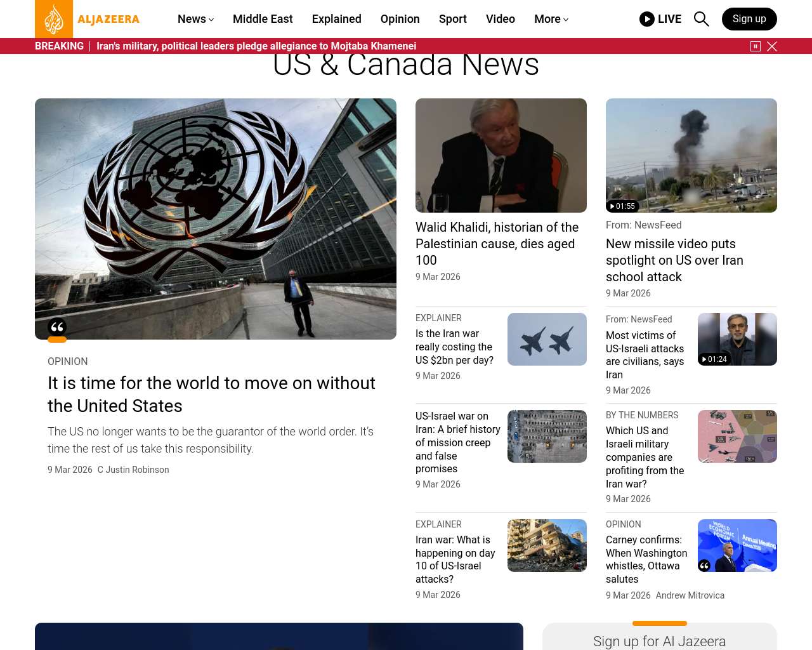Open the search magnifier icon
The width and height of the screenshot is (812, 650).
[701, 19]
